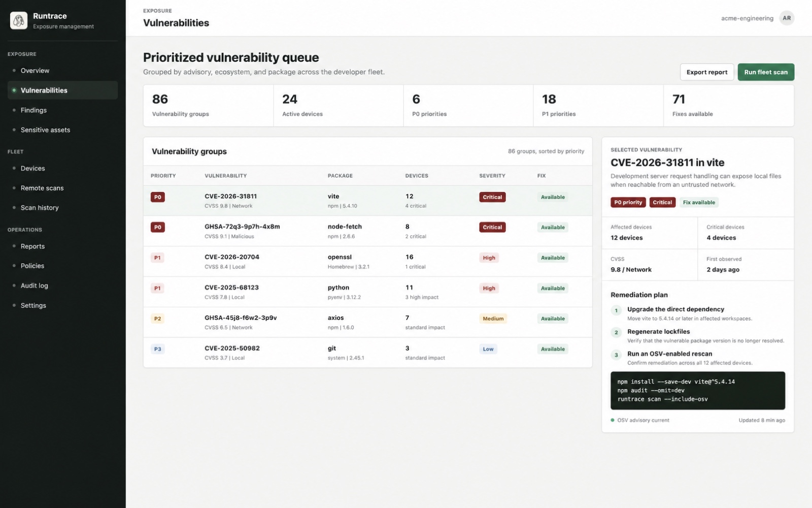The height and width of the screenshot is (508, 812).
Task: Click the Available fix badge for python
Action: tap(553, 288)
